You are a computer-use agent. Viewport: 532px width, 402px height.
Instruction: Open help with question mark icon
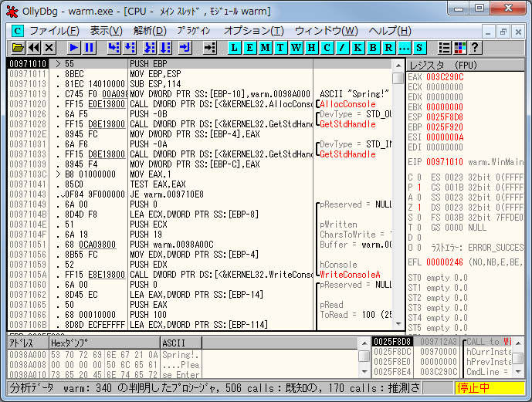475,48
